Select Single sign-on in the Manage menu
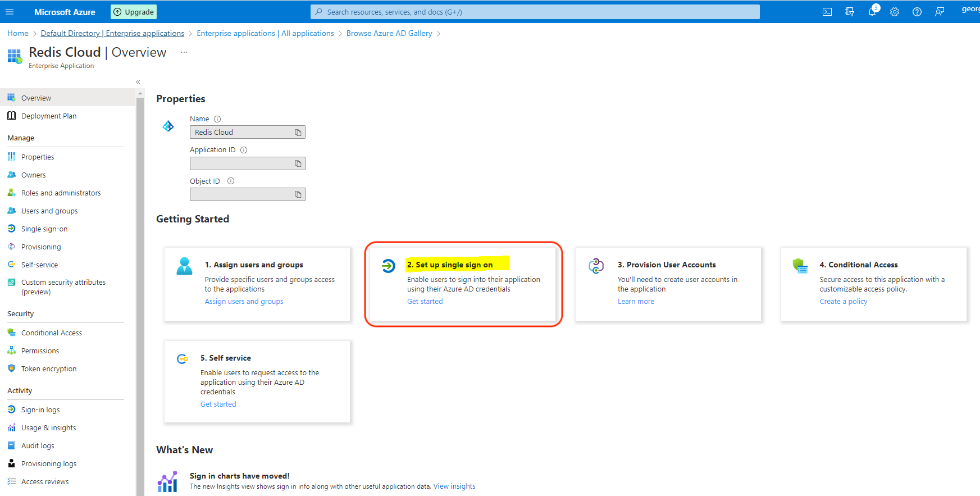 [44, 229]
